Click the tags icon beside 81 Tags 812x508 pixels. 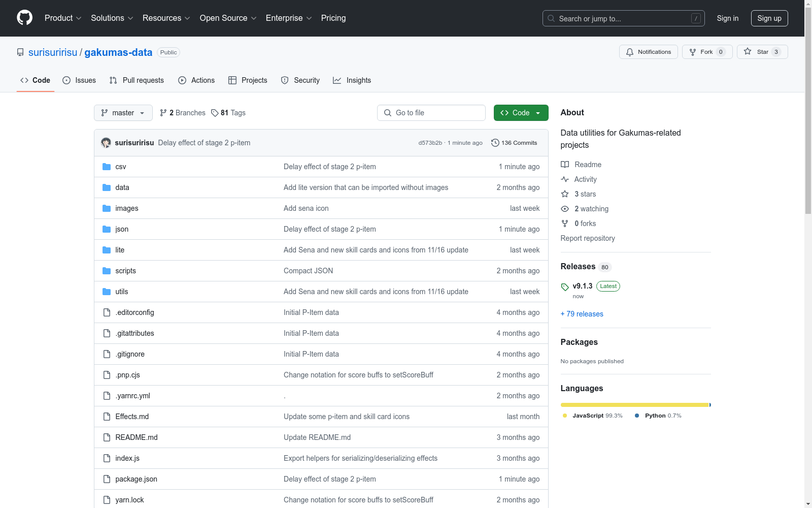pyautogui.click(x=215, y=113)
